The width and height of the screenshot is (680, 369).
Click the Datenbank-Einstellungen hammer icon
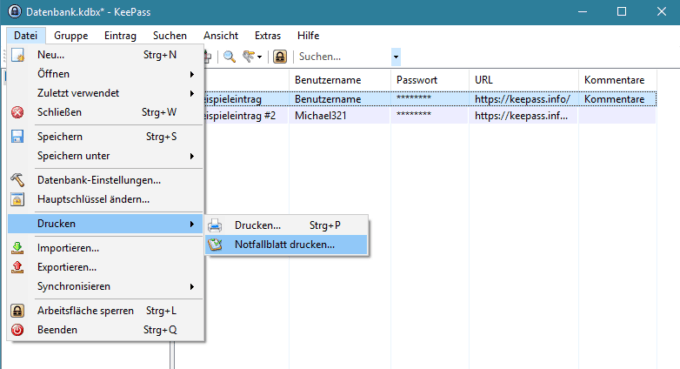(x=17, y=180)
